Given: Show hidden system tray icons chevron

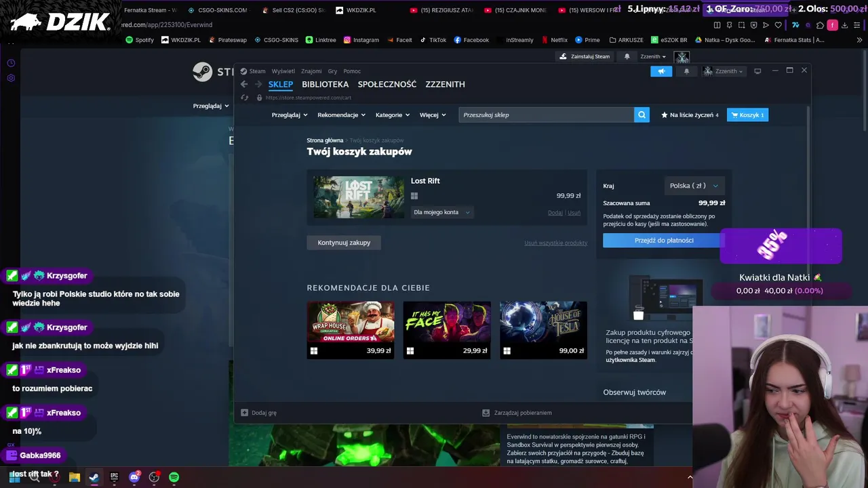Looking at the screenshot, I should (x=690, y=477).
